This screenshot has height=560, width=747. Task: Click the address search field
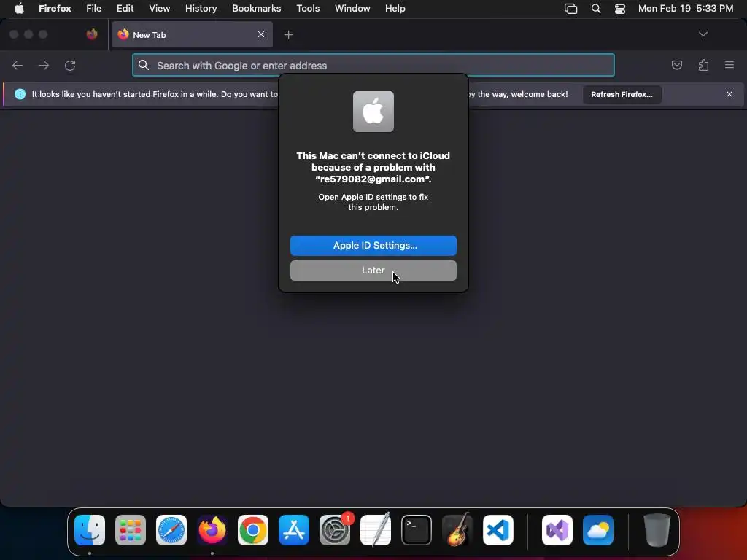pos(373,65)
